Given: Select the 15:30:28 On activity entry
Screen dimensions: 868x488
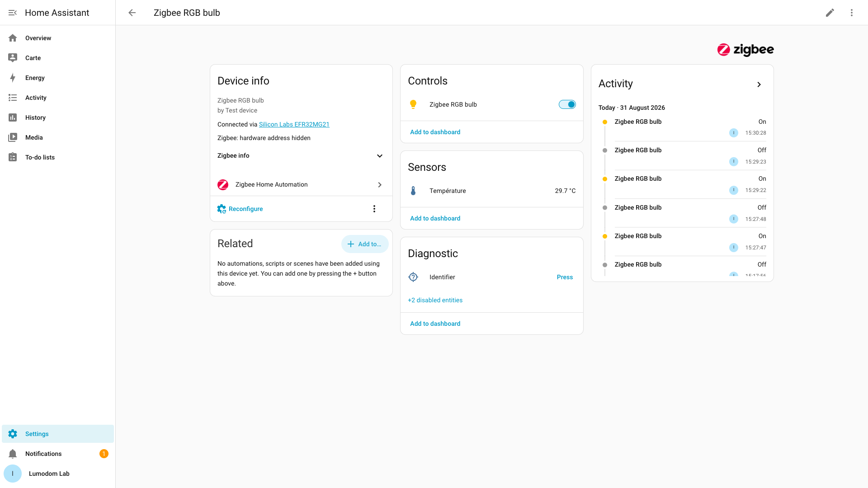Looking at the screenshot, I should (x=682, y=127).
